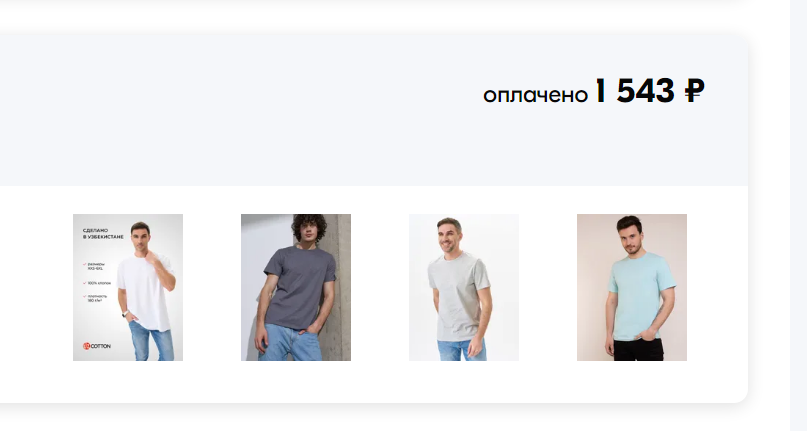The width and height of the screenshot is (807, 431).
Task: Click the 10 COTTON logo on first thumbnail
Action: click(x=97, y=346)
